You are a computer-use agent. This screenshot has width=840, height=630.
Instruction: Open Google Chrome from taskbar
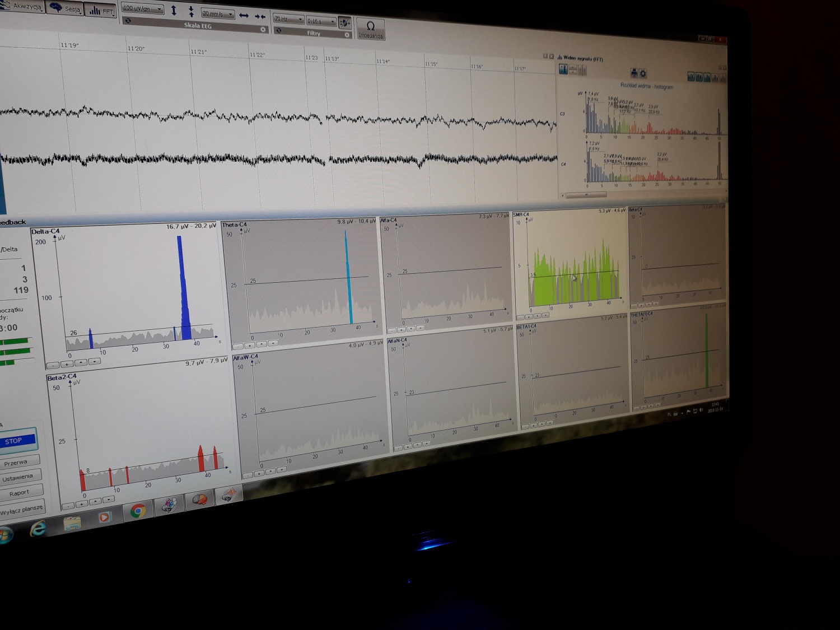click(138, 511)
